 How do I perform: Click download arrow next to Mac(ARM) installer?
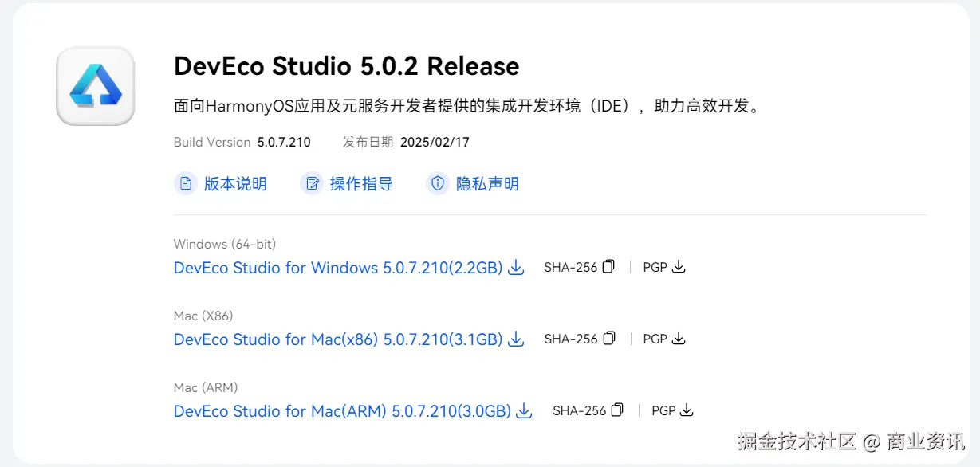pyautogui.click(x=524, y=411)
